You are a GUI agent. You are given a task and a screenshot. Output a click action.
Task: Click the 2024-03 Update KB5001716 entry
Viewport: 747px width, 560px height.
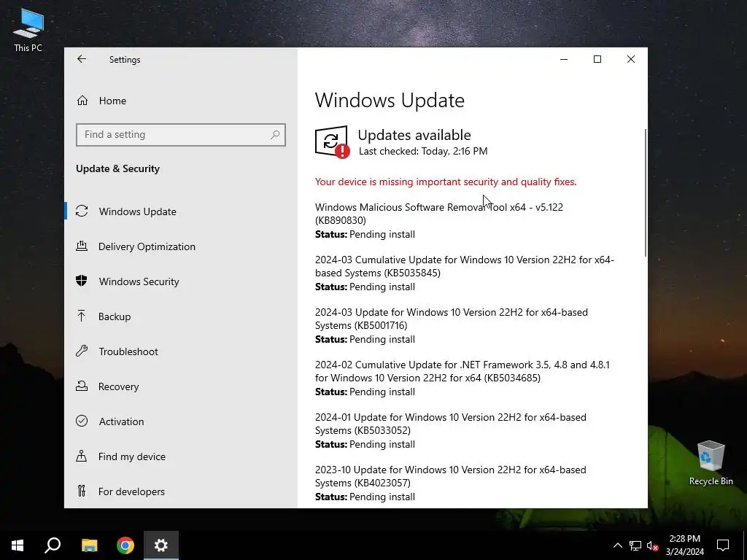click(x=451, y=319)
